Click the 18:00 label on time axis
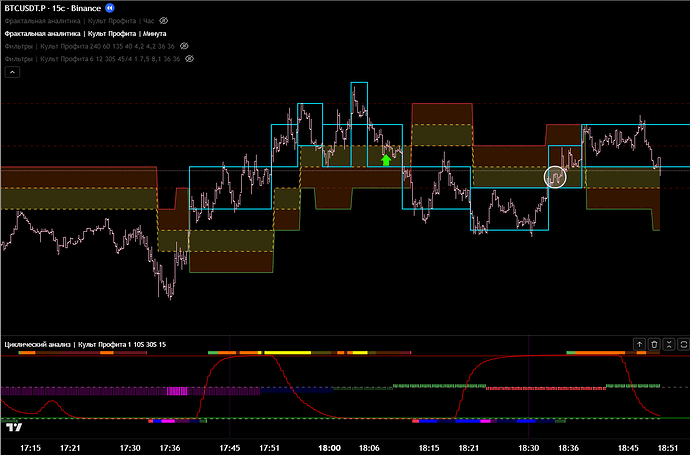This screenshot has width=690, height=455. pos(329,447)
